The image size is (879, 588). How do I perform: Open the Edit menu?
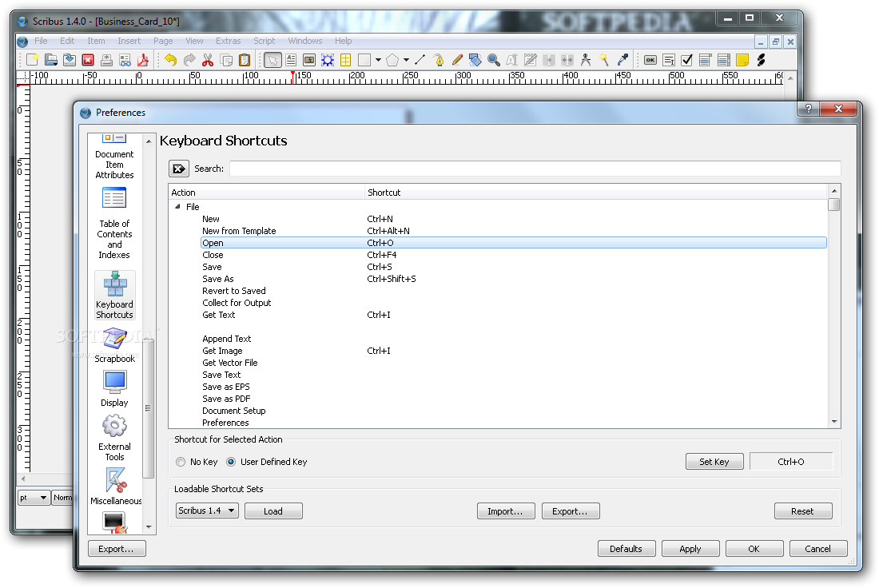(67, 41)
